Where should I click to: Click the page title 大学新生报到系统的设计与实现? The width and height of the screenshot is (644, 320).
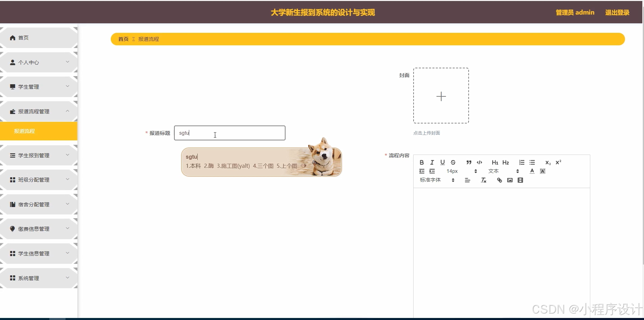323,13
